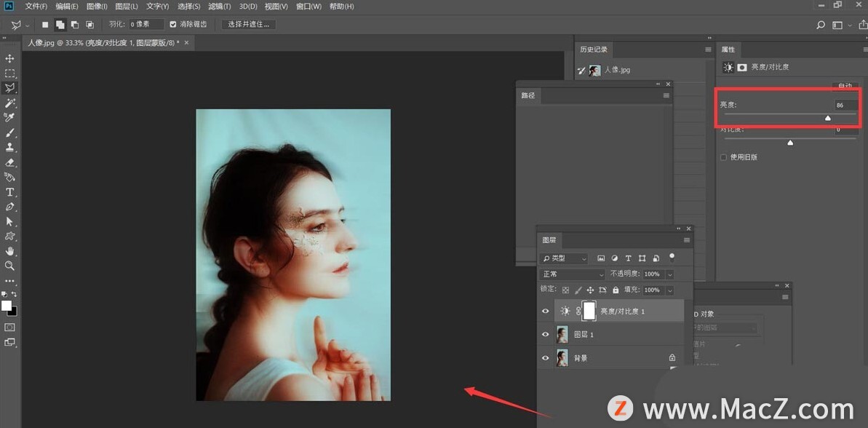
Task: Click the 亮度 brightness slider handle
Action: point(827,118)
